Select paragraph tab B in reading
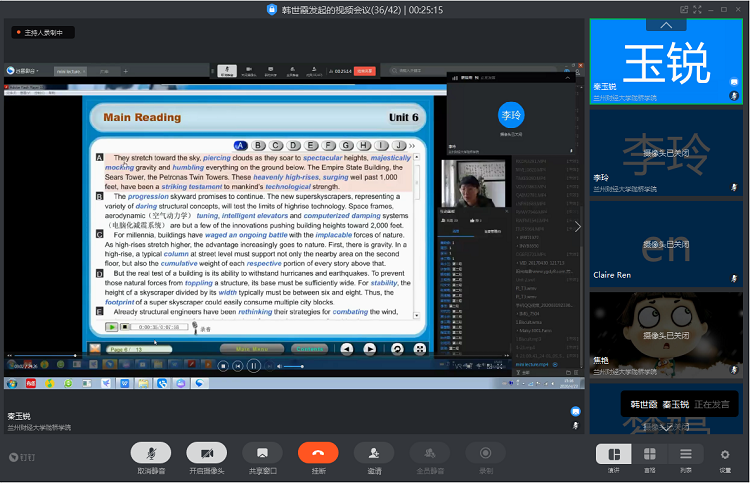 (259, 145)
